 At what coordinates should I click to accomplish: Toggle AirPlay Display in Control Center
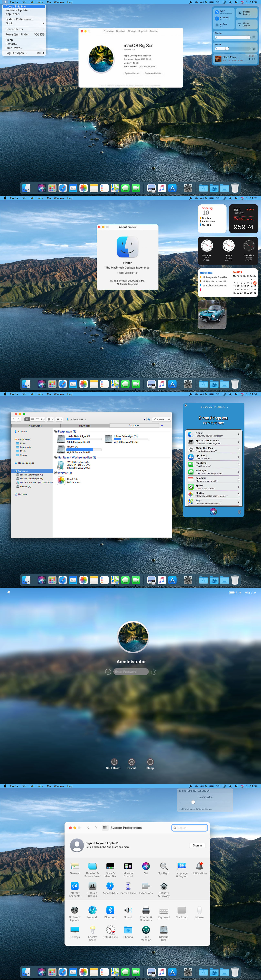point(247,24)
